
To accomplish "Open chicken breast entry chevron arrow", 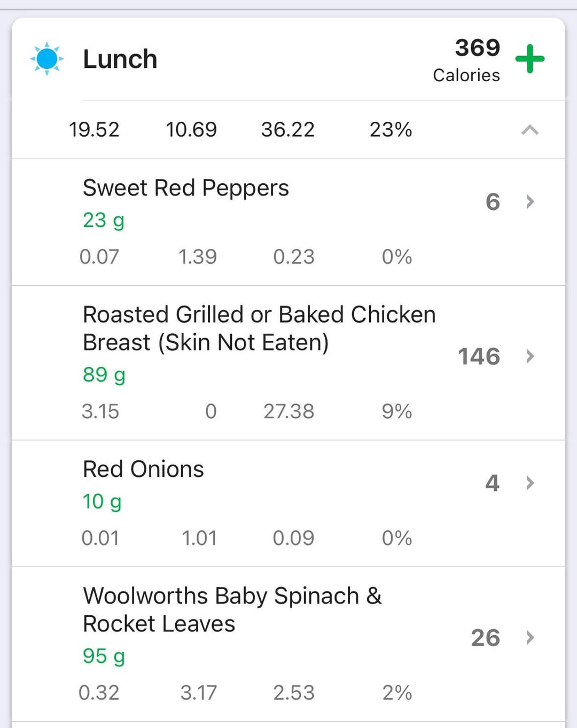I will tap(530, 356).
